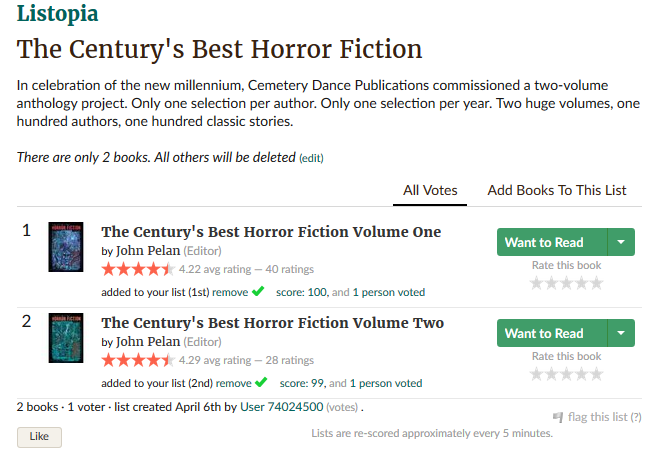Viewport: 649px width, 469px height.
Task: Click green checkmark next to Volume One remove
Action: (x=259, y=291)
